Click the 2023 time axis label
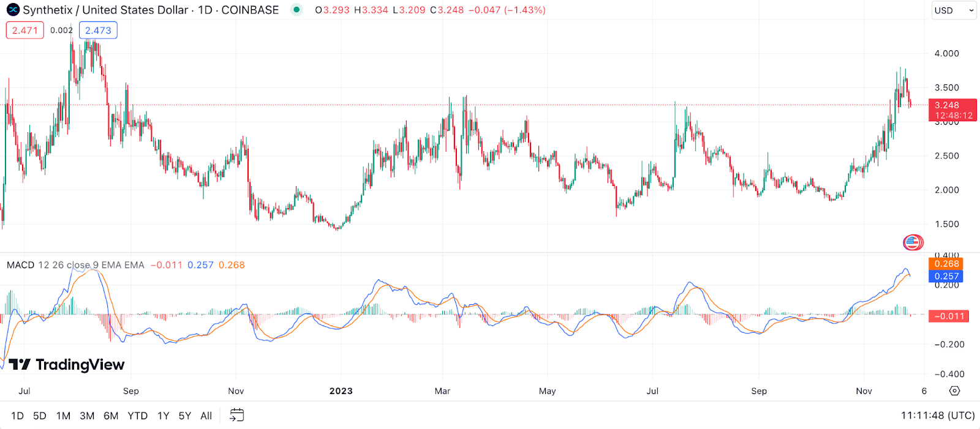The height and width of the screenshot is (429, 980). click(341, 391)
